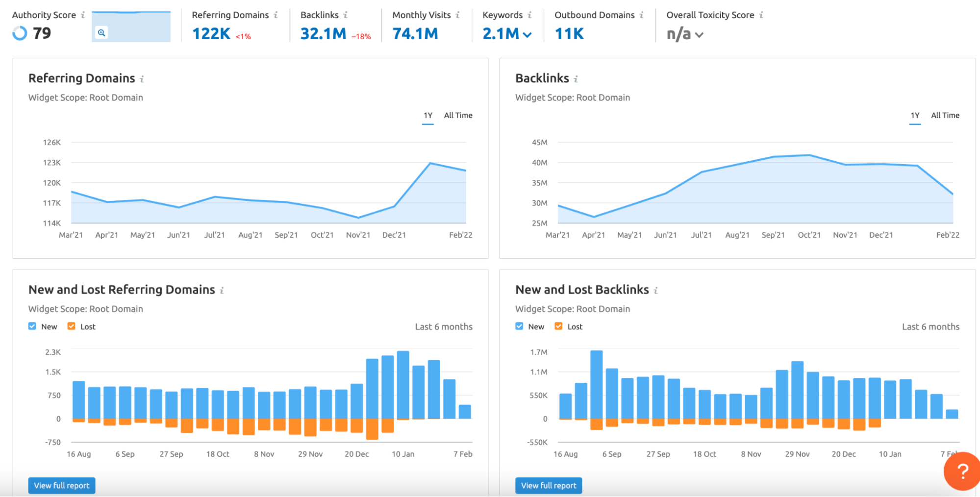The height and width of the screenshot is (497, 980).
Task: Toggle Lost checkbox in Backlinks widget
Action: pos(559,326)
